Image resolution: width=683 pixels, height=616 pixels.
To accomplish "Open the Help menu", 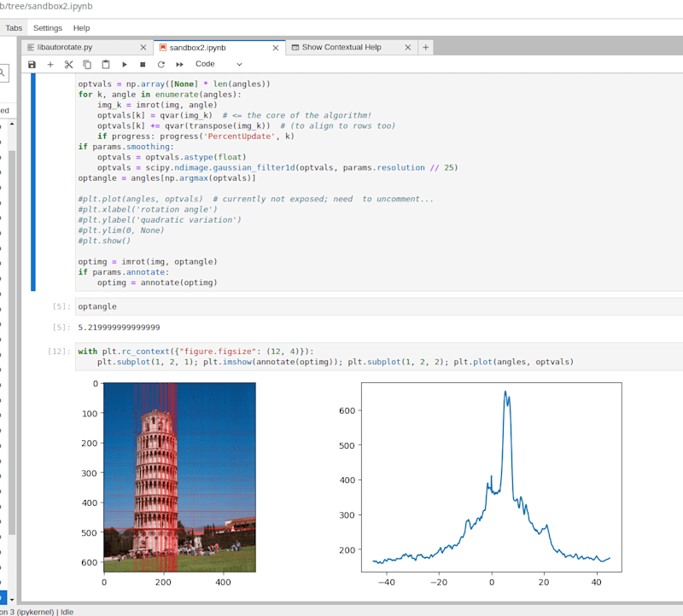I will [81, 28].
